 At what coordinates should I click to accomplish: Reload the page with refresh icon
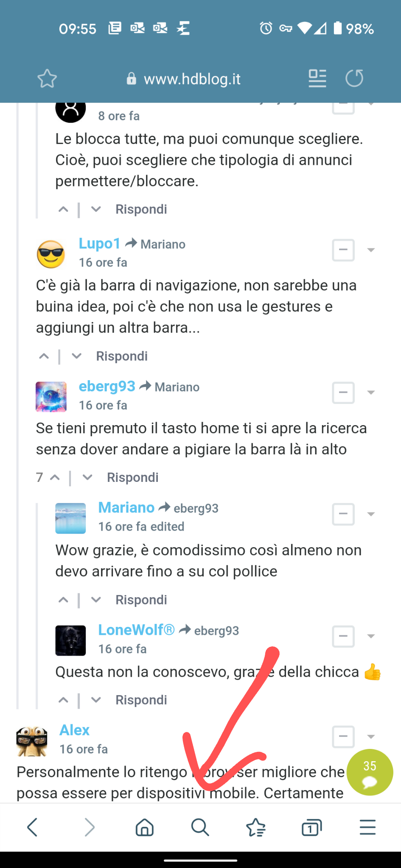pos(354,78)
